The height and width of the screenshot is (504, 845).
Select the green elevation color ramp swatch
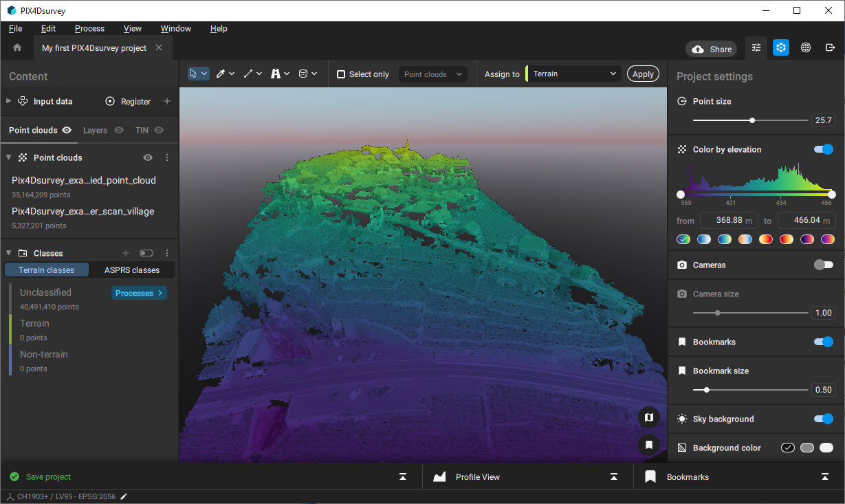(683, 239)
